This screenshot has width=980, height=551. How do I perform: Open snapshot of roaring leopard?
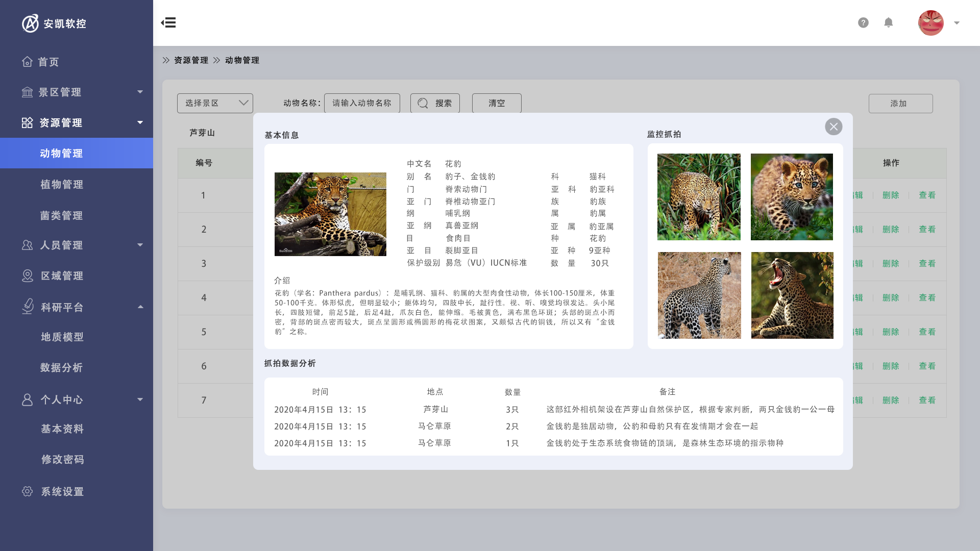point(792,295)
